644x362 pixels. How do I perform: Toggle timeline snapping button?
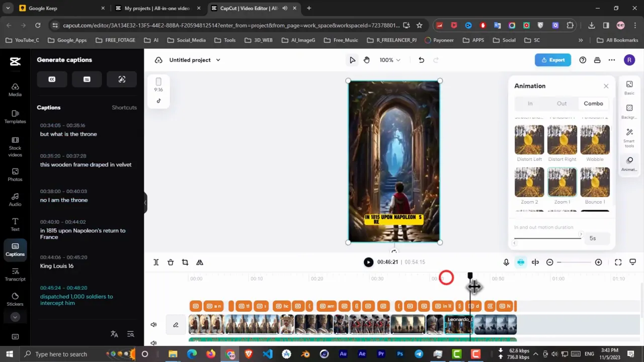coord(521,262)
